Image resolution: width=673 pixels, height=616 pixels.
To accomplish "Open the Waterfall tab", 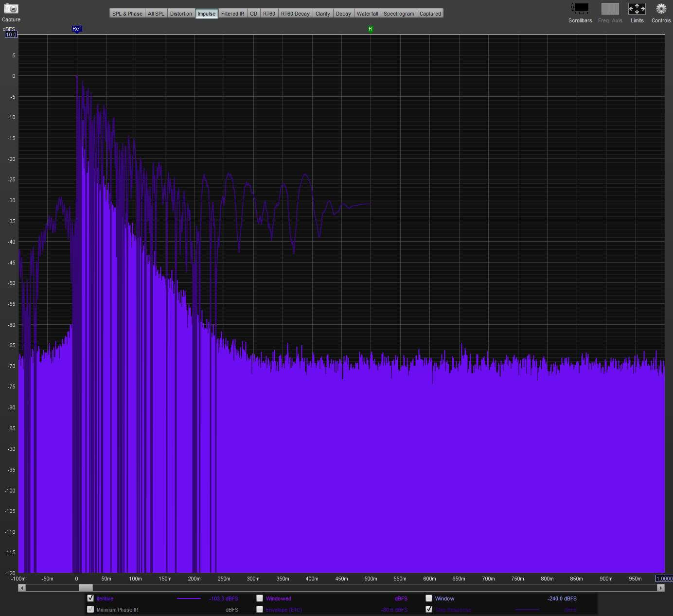I will pos(367,14).
